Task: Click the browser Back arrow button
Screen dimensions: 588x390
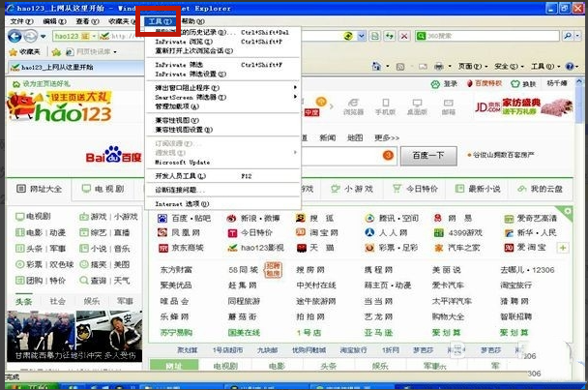Action: (x=15, y=36)
